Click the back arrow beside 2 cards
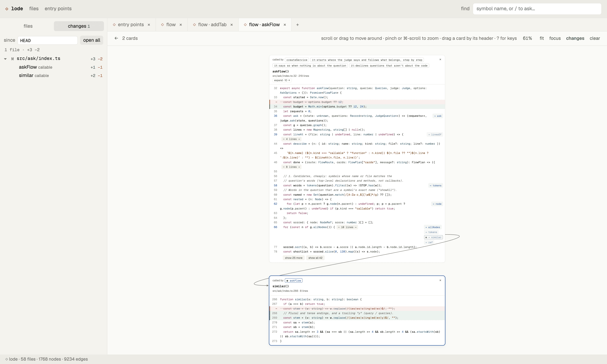Image resolution: width=607 pixels, height=364 pixels. (x=116, y=38)
